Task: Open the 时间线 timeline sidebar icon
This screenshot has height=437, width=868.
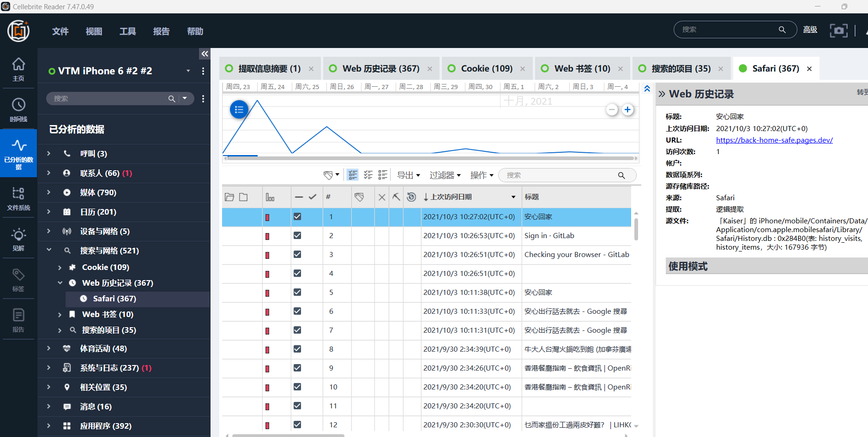Action: click(18, 110)
